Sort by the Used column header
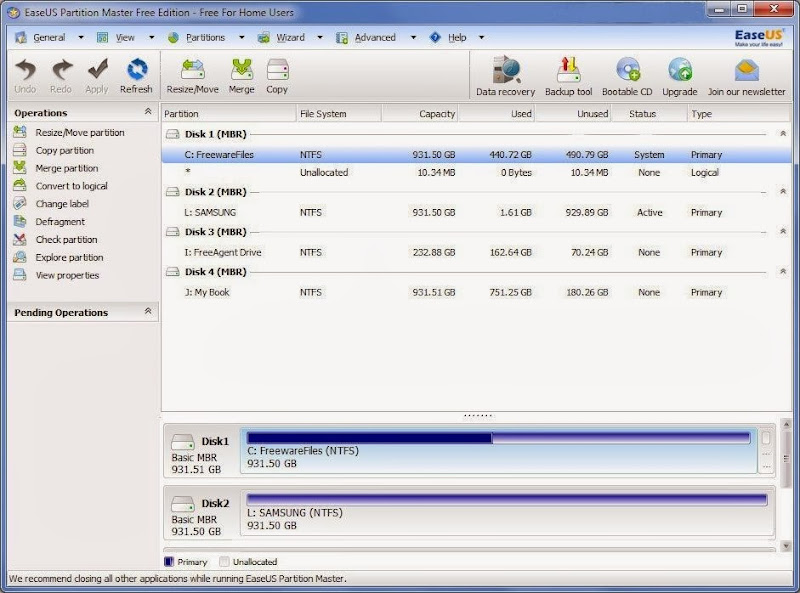The image size is (800, 593). pos(496,114)
